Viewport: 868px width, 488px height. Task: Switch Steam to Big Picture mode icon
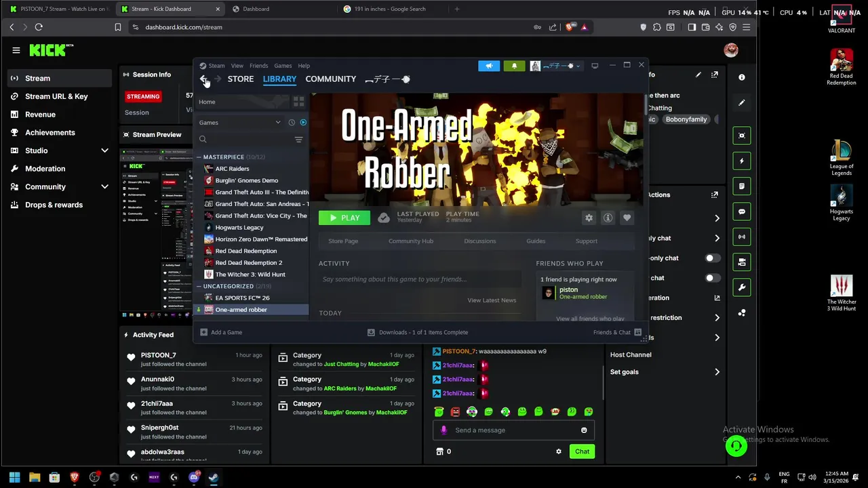click(x=595, y=66)
